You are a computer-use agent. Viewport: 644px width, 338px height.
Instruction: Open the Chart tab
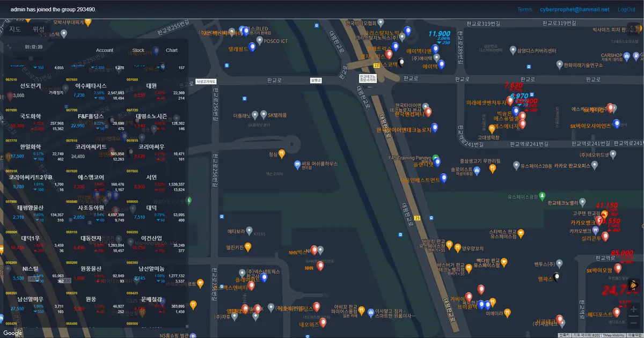pyautogui.click(x=172, y=50)
